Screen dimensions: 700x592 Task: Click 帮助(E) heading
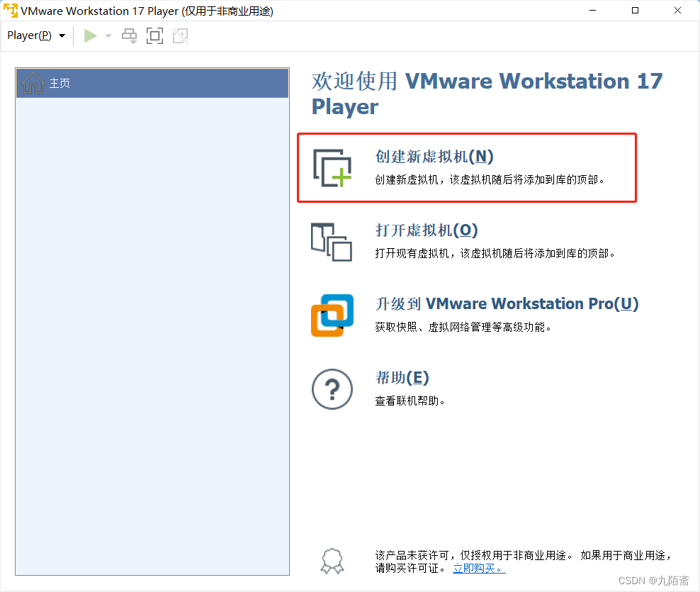point(402,378)
